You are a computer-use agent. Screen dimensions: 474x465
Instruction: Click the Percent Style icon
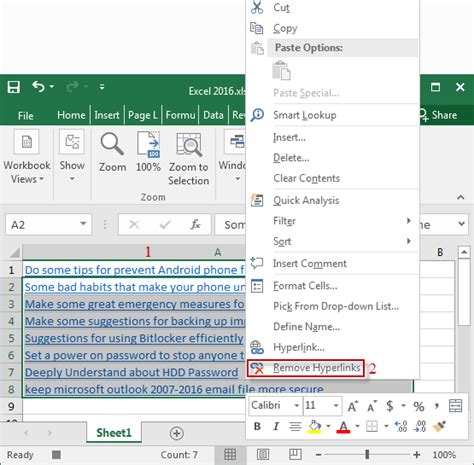[419, 406]
